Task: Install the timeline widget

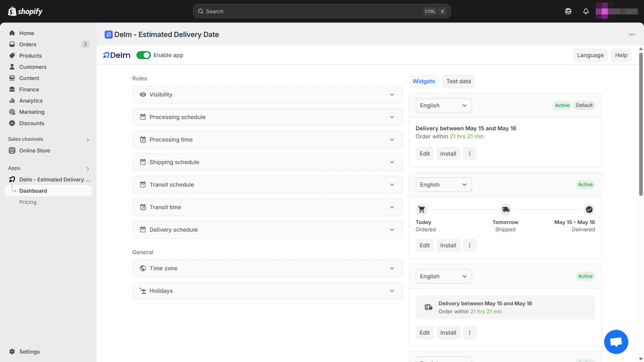Action: pos(448,245)
